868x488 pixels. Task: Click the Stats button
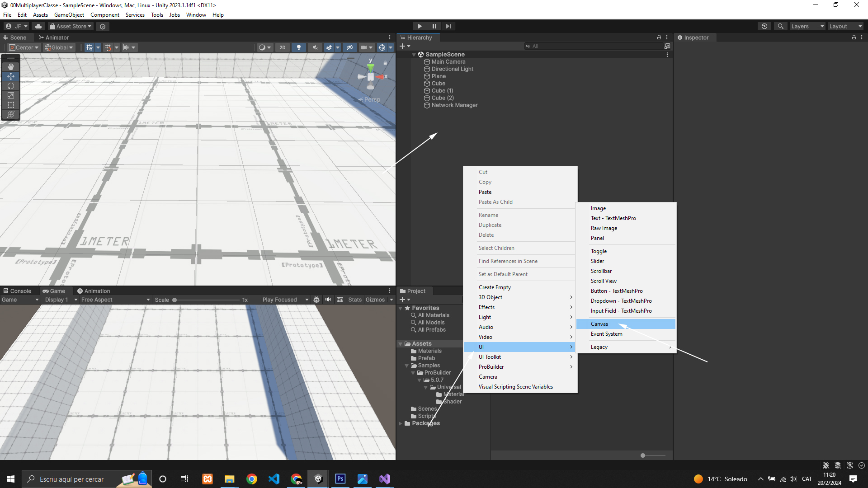(354, 300)
